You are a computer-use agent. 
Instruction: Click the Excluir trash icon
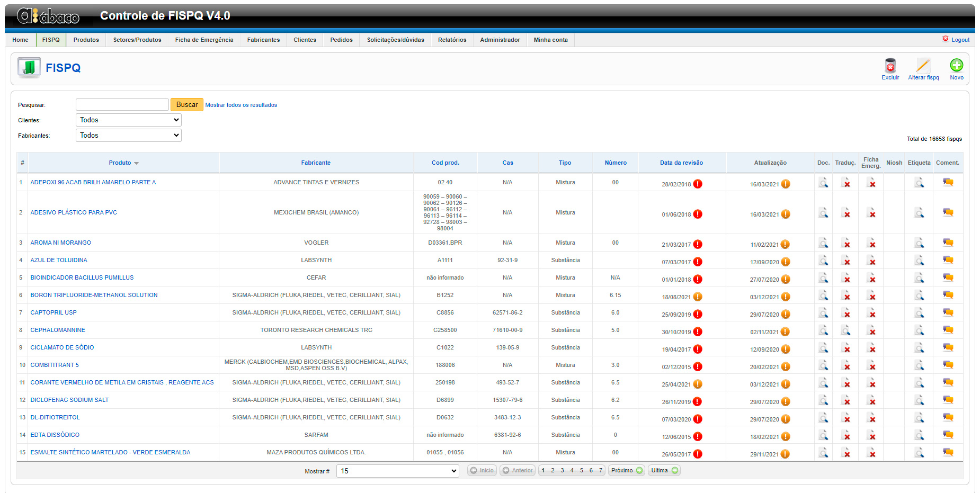click(x=890, y=66)
